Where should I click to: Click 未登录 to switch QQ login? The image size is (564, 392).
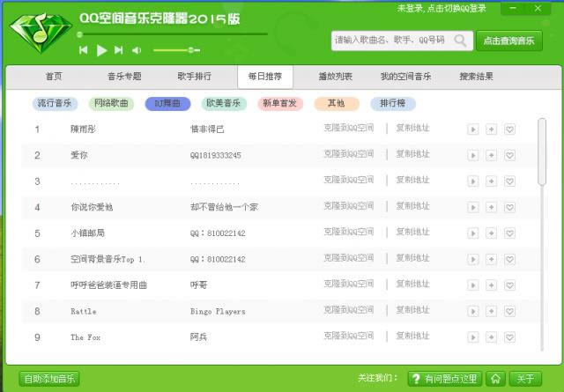[x=442, y=8]
